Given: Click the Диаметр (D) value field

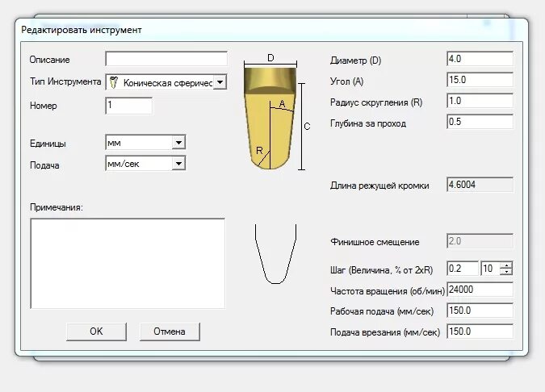Looking at the screenshot, I should pos(480,59).
